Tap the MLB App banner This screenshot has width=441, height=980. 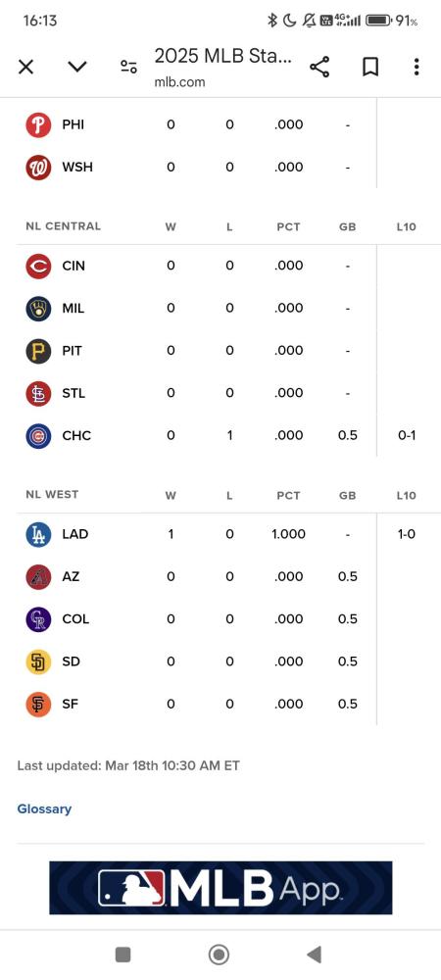[220, 888]
